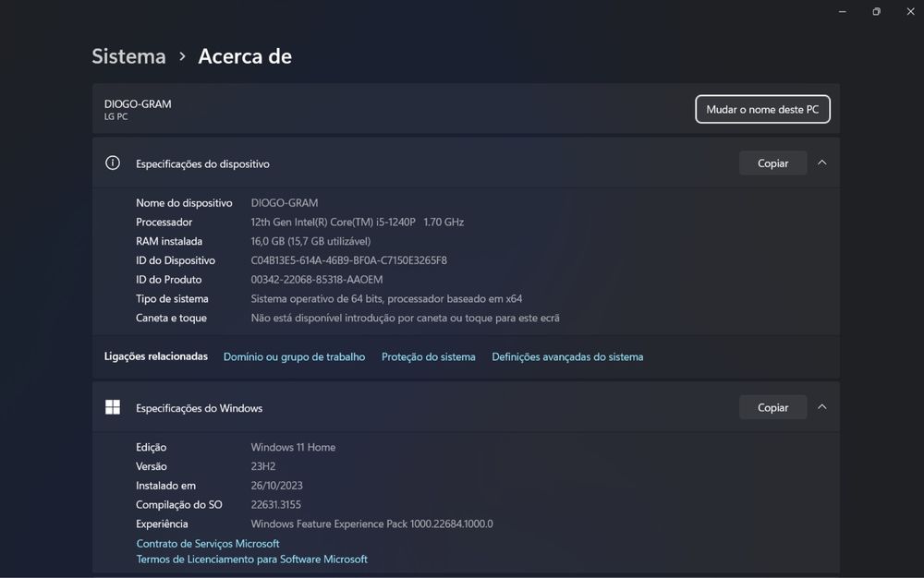This screenshot has width=924, height=578.
Task: Collapse the Especificações do Windows section
Action: point(822,407)
